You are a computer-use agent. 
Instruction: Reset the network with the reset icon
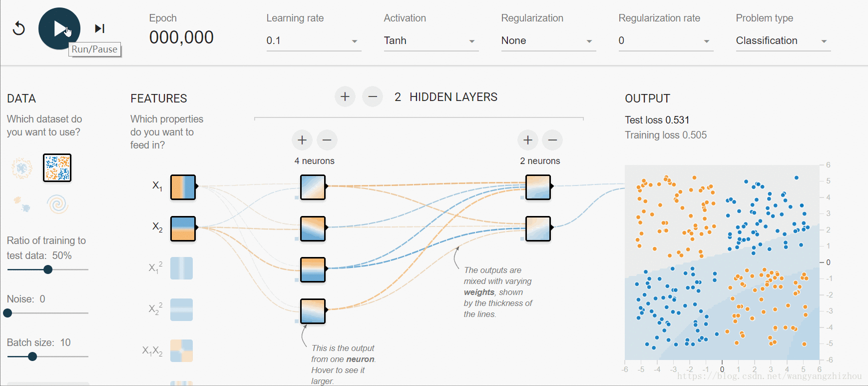(19, 28)
